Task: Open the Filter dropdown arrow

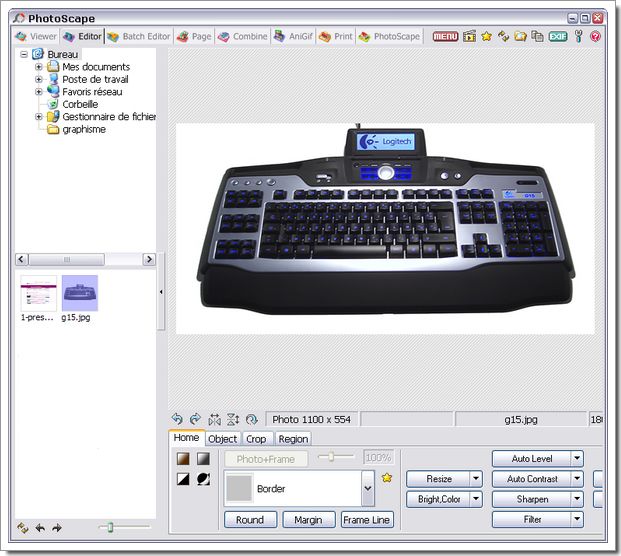Action: (577, 519)
